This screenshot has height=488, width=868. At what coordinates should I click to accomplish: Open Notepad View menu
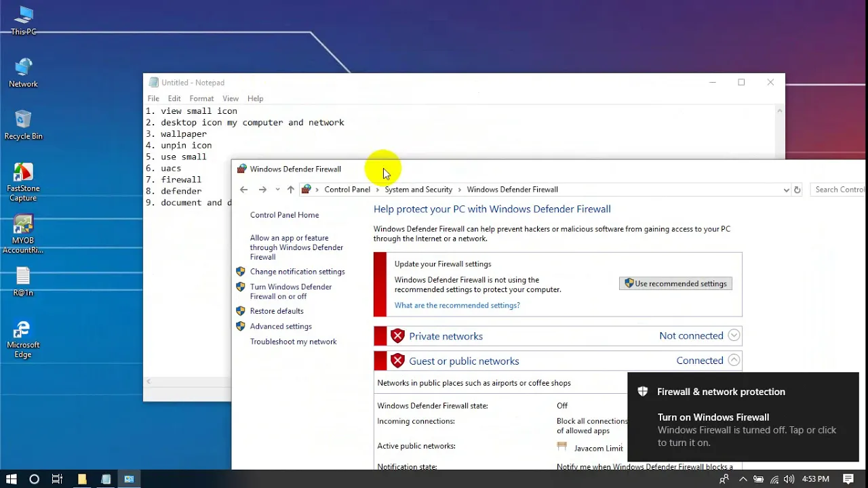pos(231,99)
